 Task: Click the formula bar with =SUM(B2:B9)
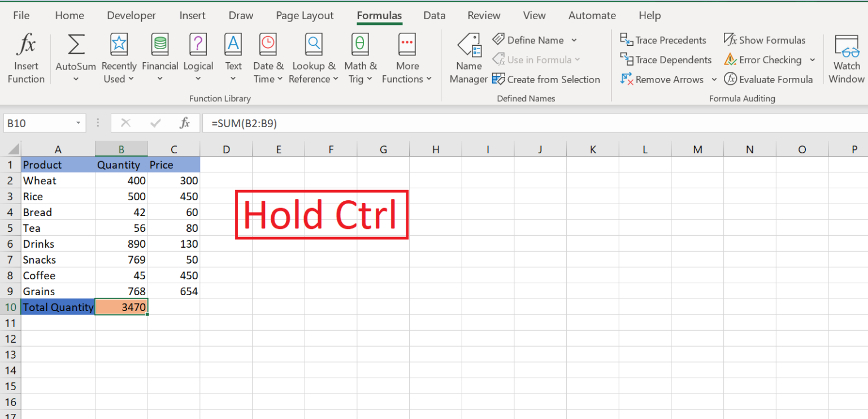(535, 123)
